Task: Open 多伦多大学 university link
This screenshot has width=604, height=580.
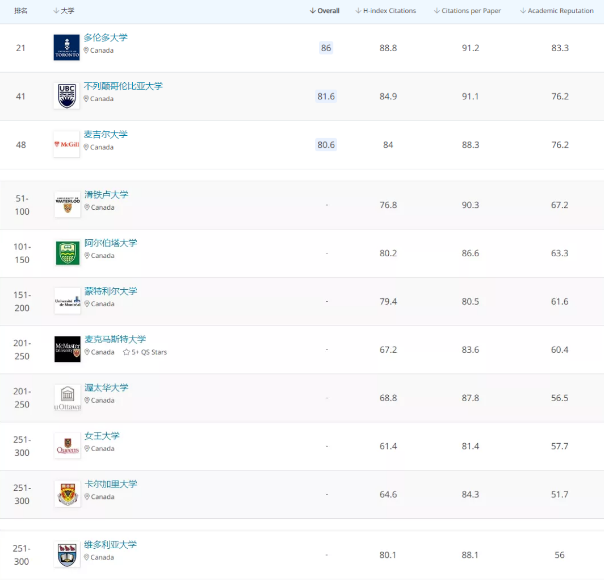Action: click(x=106, y=38)
